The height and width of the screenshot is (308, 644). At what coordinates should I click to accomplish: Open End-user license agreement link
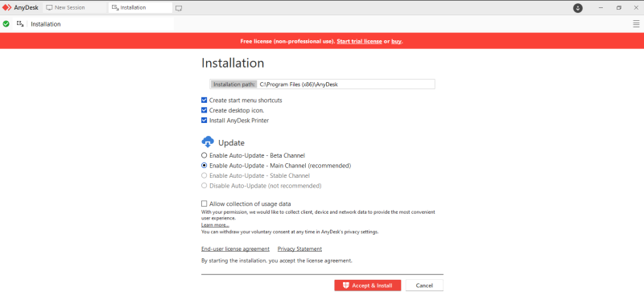point(235,249)
